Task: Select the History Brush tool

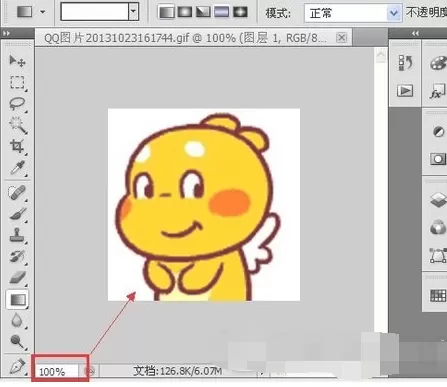Action: point(17,256)
